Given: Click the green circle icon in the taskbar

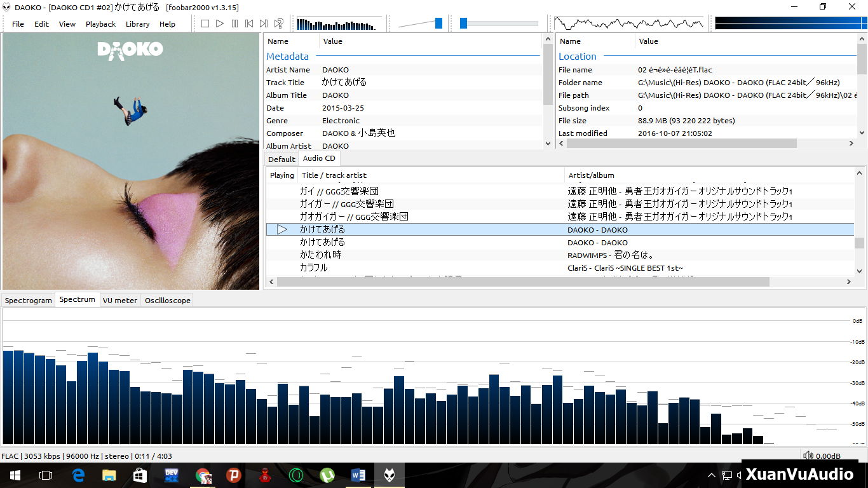Looking at the screenshot, I should [295, 475].
